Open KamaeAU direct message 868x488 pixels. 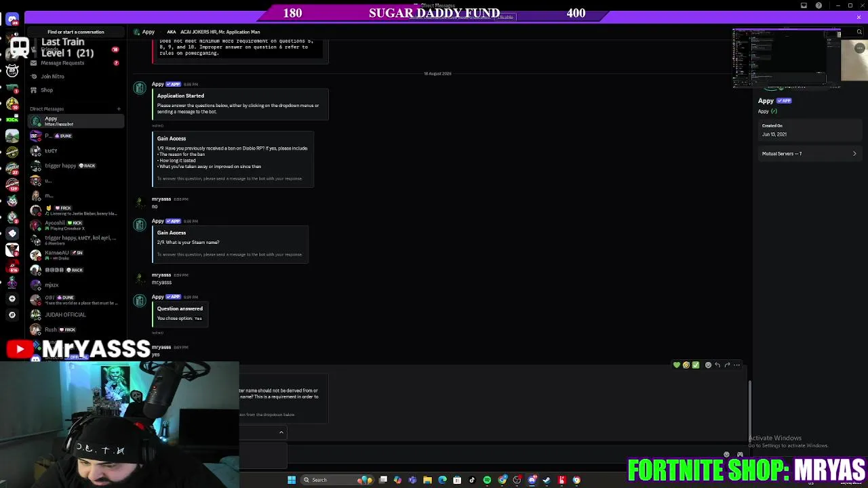click(x=76, y=255)
